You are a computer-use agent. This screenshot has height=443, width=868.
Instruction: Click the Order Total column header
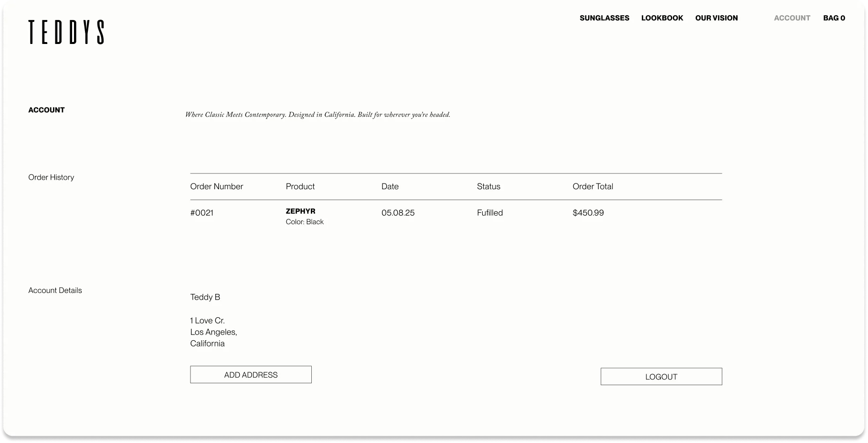[x=593, y=186]
